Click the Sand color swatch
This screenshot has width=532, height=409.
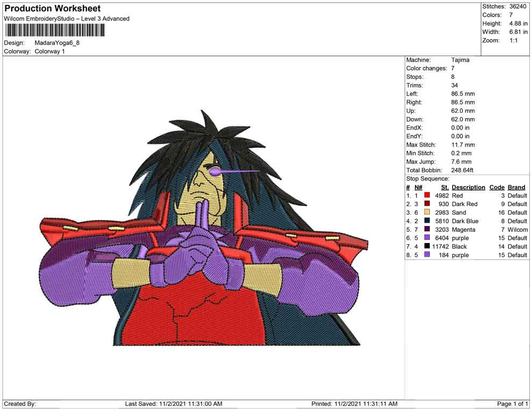427,212
